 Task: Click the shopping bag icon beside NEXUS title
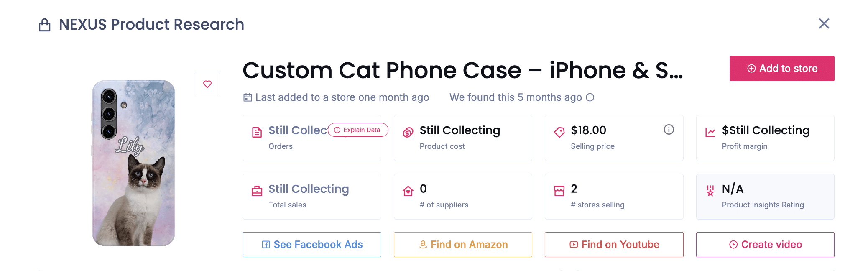tap(45, 25)
